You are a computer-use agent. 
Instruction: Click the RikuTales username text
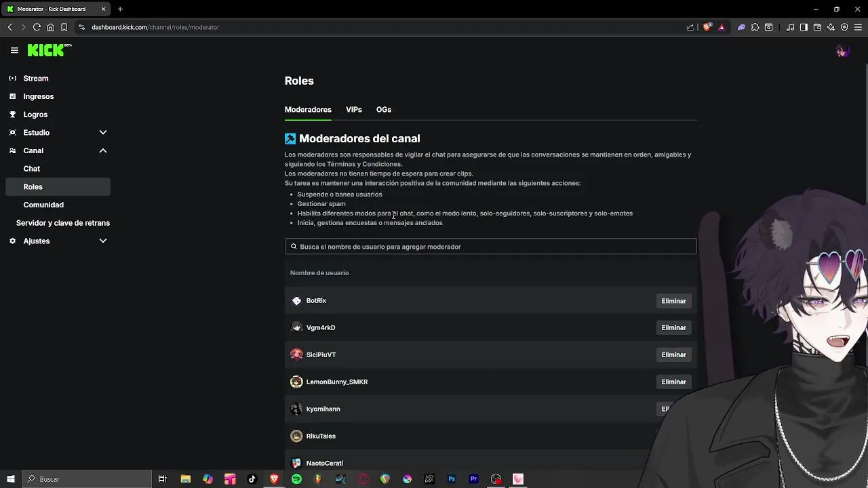tap(321, 436)
